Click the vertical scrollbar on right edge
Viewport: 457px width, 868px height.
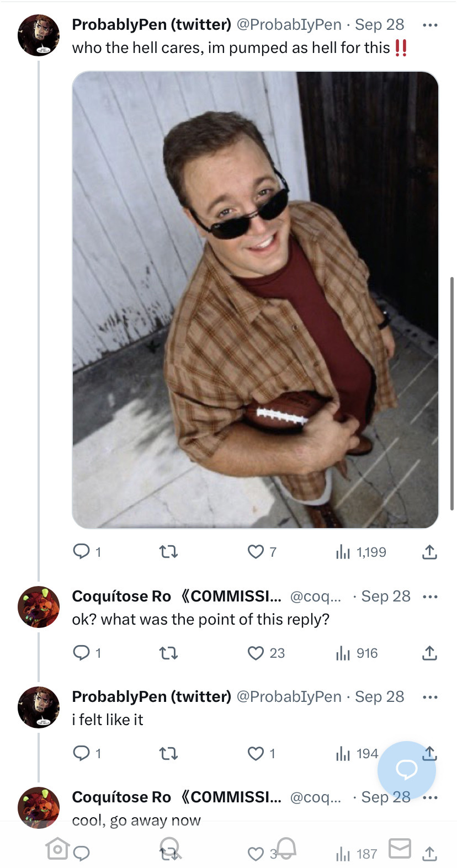(x=452, y=392)
